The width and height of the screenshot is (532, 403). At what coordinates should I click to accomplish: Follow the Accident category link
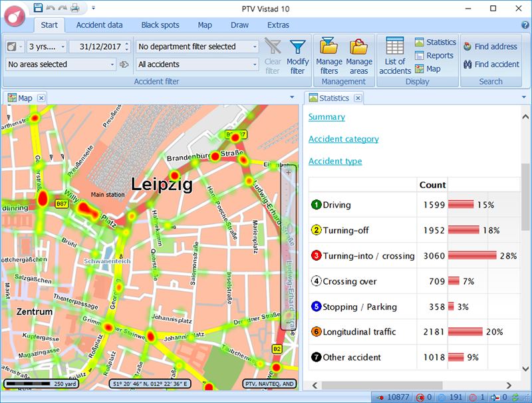(343, 139)
